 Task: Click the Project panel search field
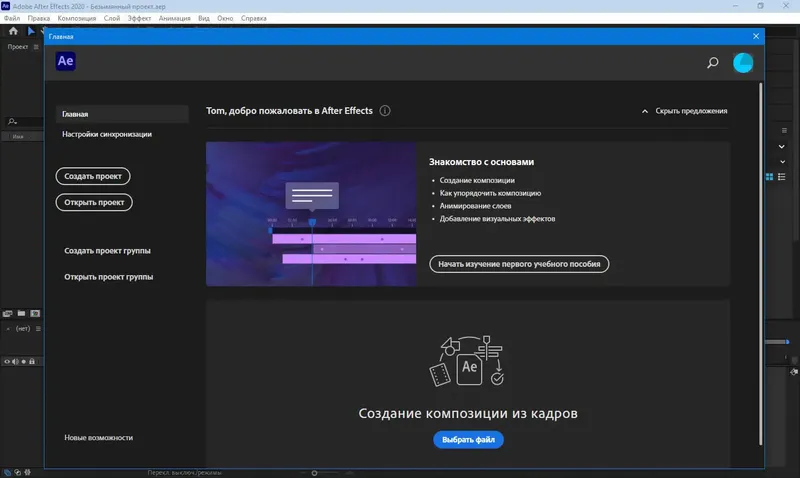point(22,121)
